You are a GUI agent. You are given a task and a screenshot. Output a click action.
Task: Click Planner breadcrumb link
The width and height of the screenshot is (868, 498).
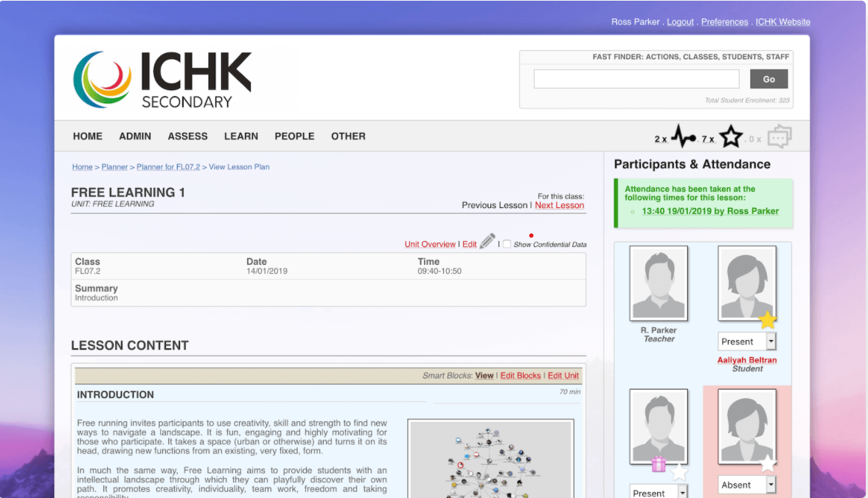pyautogui.click(x=114, y=167)
